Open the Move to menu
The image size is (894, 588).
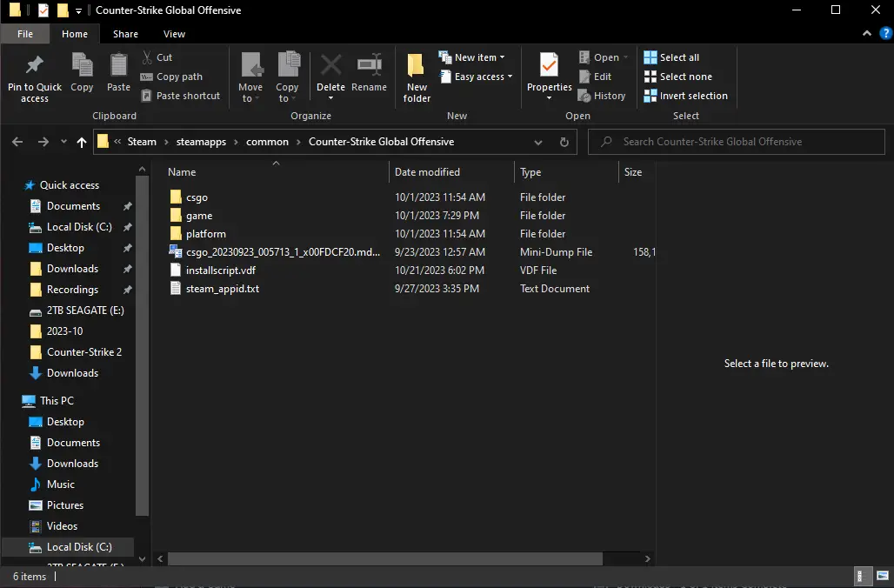pos(250,77)
